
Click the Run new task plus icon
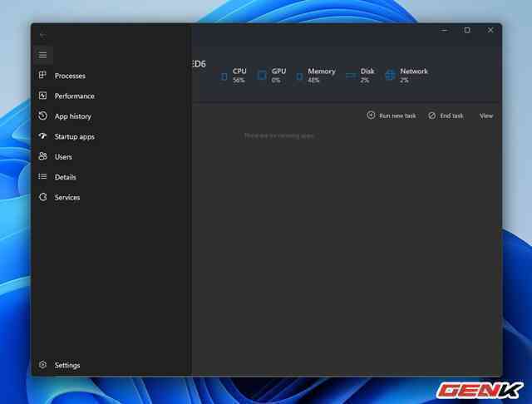[371, 116]
